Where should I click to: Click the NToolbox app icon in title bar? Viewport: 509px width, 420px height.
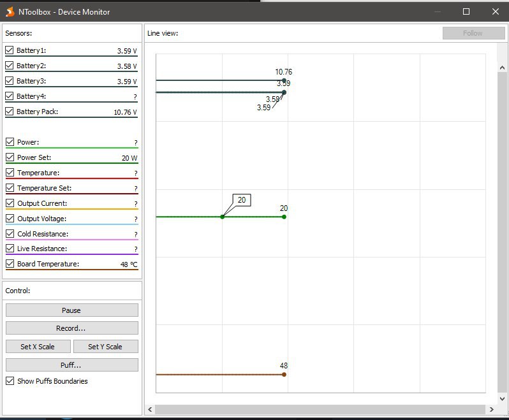[10, 12]
